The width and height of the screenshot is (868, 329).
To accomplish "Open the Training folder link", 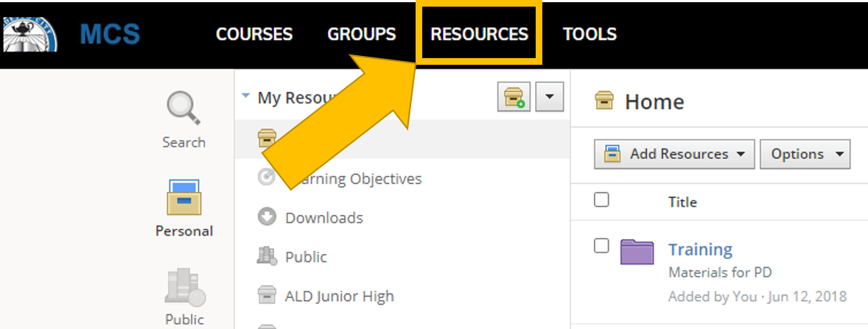I will 700,250.
